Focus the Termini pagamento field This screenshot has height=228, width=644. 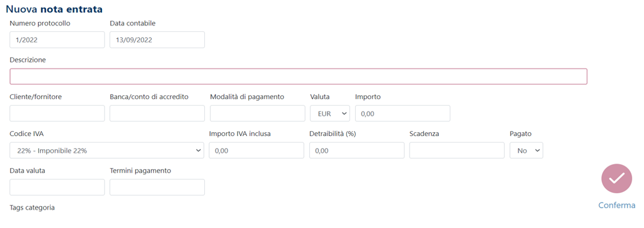coord(157,187)
